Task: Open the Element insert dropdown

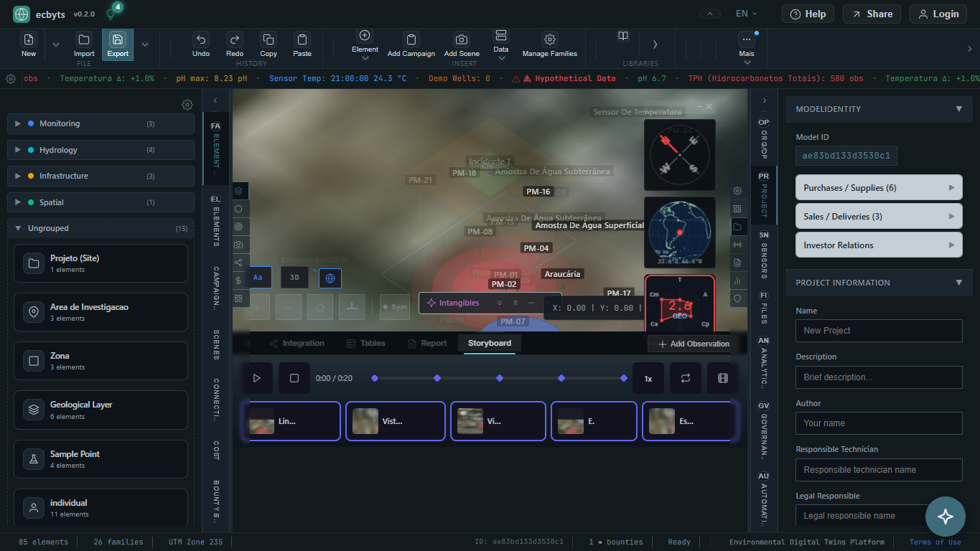Action: click(365, 44)
